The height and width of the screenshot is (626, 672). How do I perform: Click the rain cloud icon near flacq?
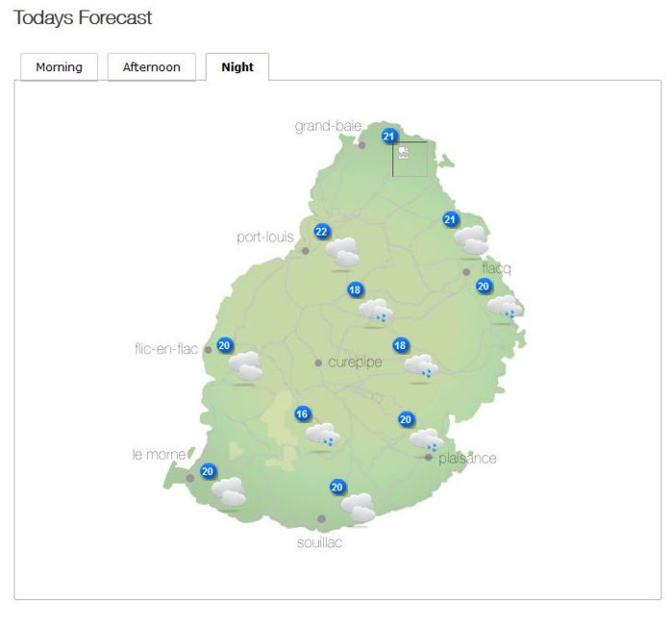(504, 308)
